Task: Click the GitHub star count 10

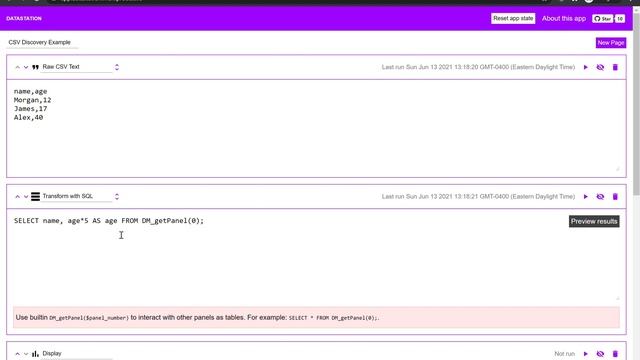Action: tap(620, 19)
